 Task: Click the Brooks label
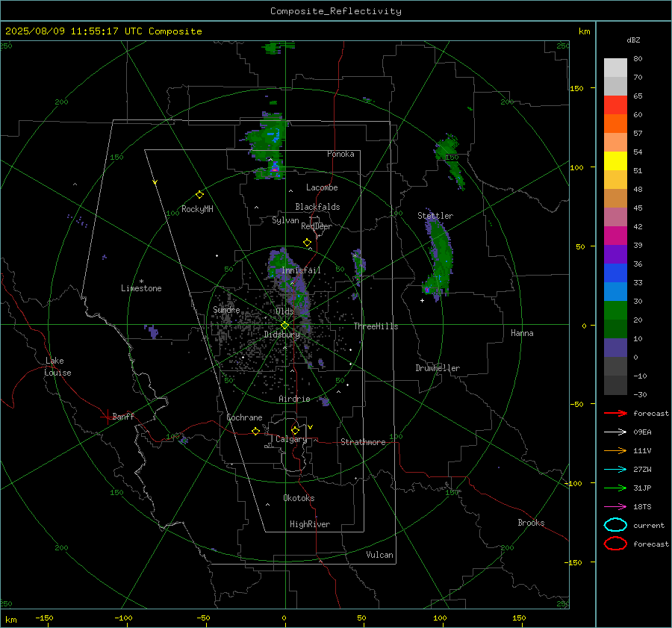(x=531, y=523)
